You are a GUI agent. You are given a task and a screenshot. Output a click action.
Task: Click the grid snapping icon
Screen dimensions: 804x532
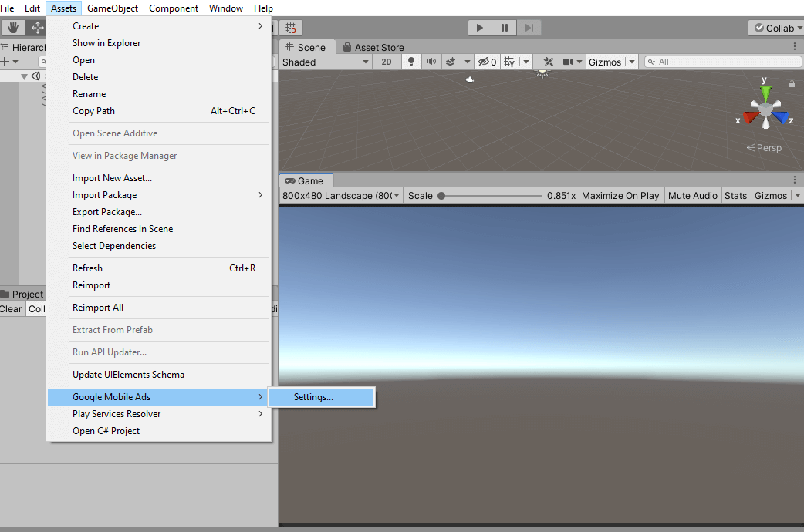[290, 27]
